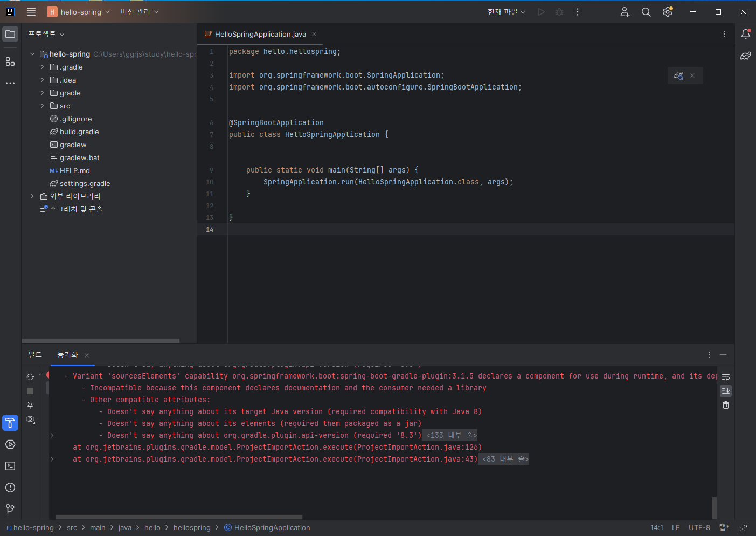This screenshot has width=756, height=536.
Task: Toggle read-only lock in status bar
Action: click(743, 528)
